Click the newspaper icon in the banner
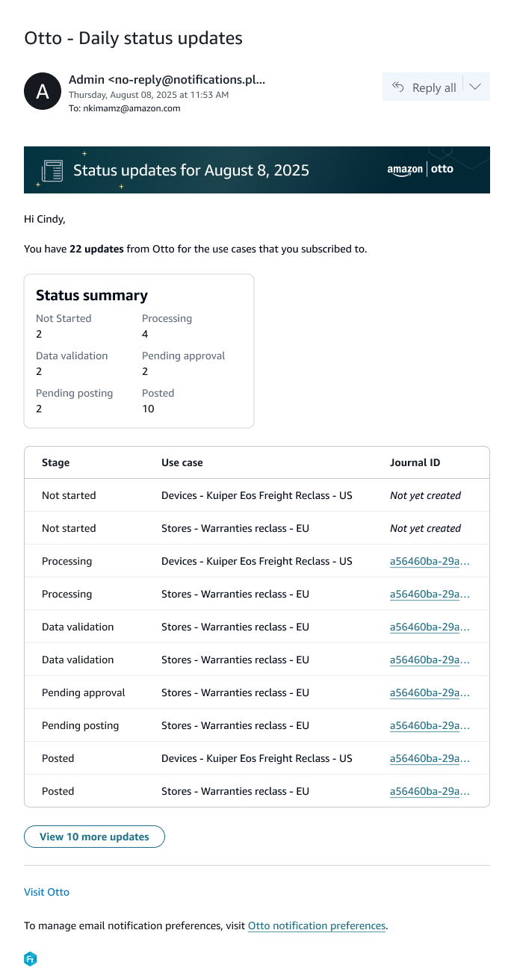 [x=52, y=170]
